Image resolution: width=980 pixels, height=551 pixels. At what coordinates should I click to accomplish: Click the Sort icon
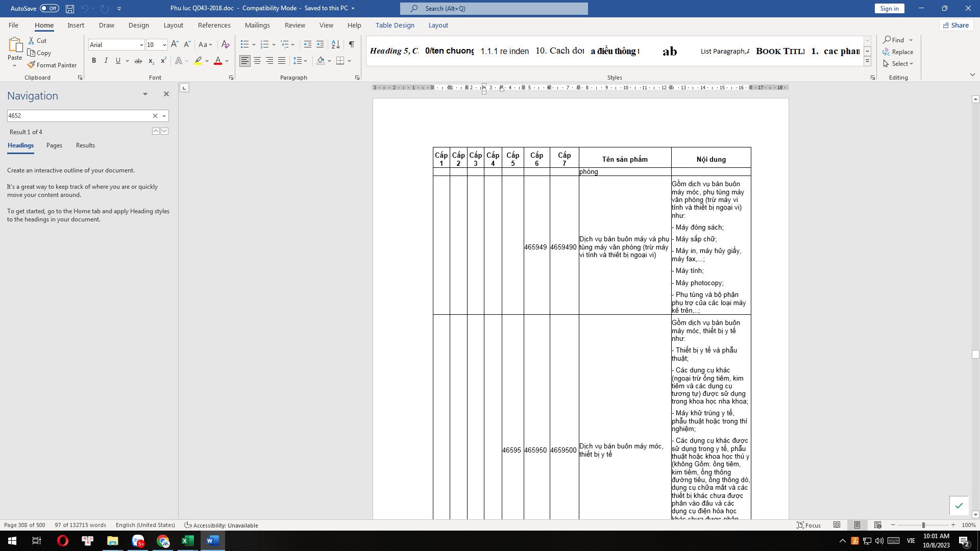[335, 44]
